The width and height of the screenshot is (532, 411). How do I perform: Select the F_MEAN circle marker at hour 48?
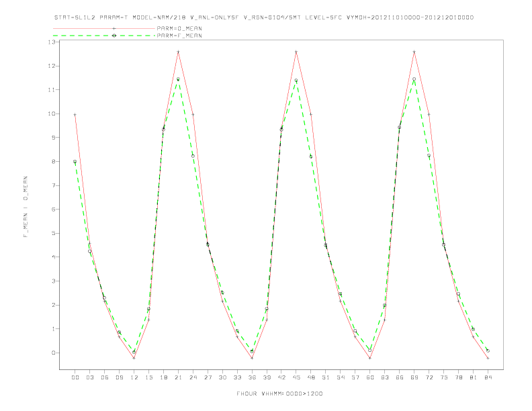311,156
